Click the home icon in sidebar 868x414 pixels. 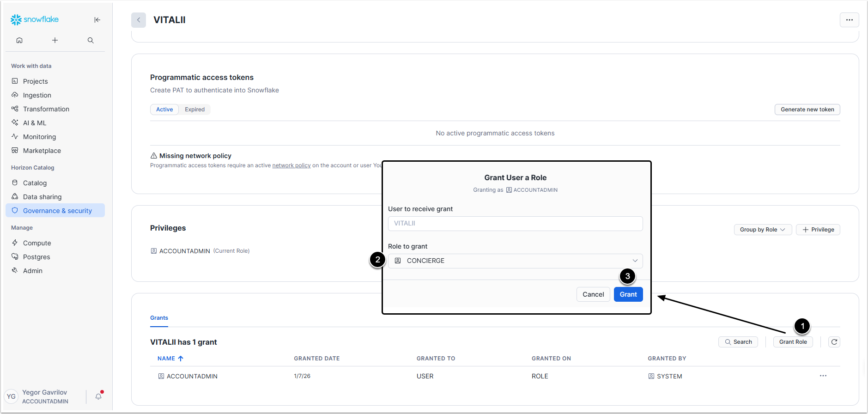click(19, 40)
